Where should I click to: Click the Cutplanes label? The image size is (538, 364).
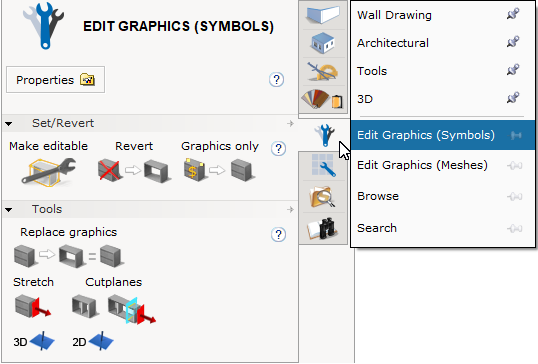(x=114, y=282)
